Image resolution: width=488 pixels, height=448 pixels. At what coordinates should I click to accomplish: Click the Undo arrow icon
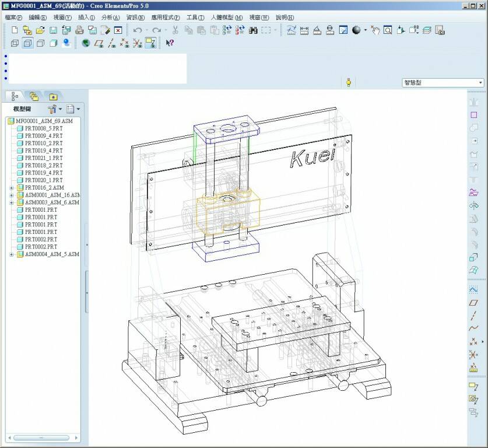tap(137, 30)
